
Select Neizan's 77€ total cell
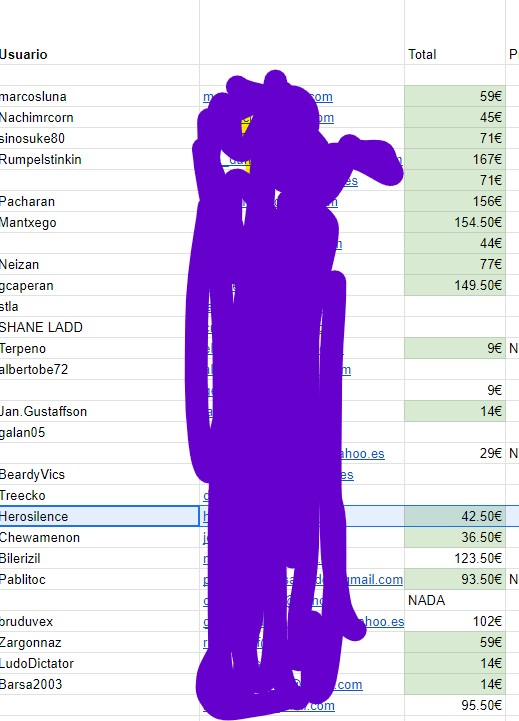pyautogui.click(x=455, y=264)
